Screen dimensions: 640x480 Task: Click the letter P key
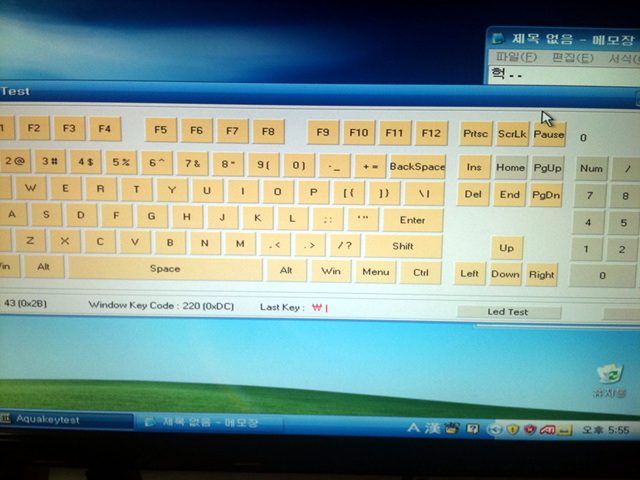[313, 192]
